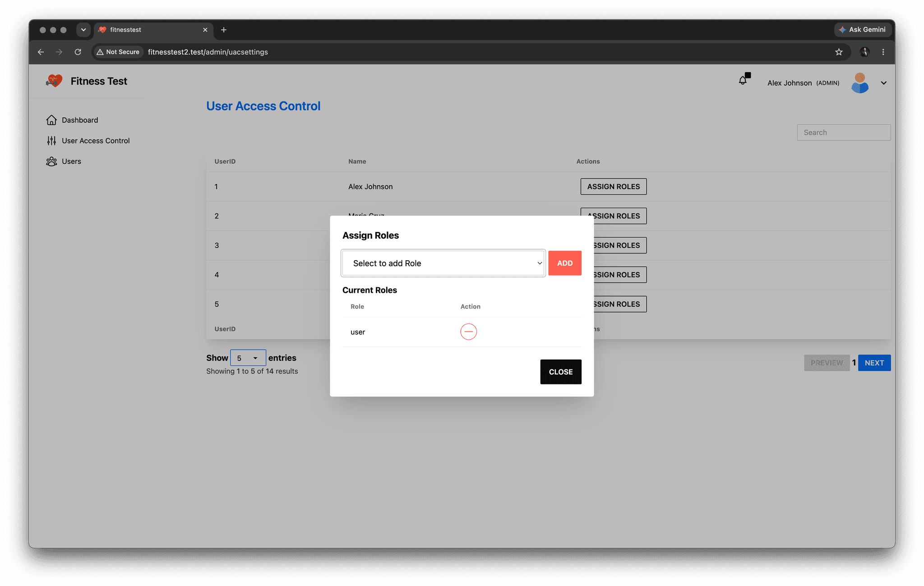The width and height of the screenshot is (924, 586).
Task: Reload the current page
Action: 78,52
